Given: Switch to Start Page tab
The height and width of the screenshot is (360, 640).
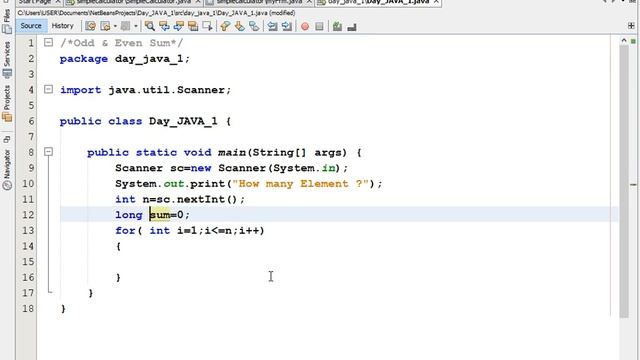Looking at the screenshot, I should [x=40, y=2].
